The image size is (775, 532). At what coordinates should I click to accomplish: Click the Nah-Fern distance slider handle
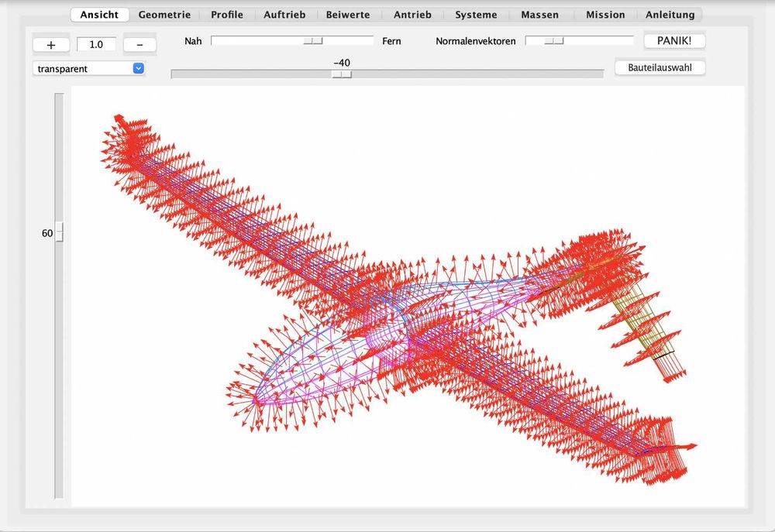[x=313, y=41]
